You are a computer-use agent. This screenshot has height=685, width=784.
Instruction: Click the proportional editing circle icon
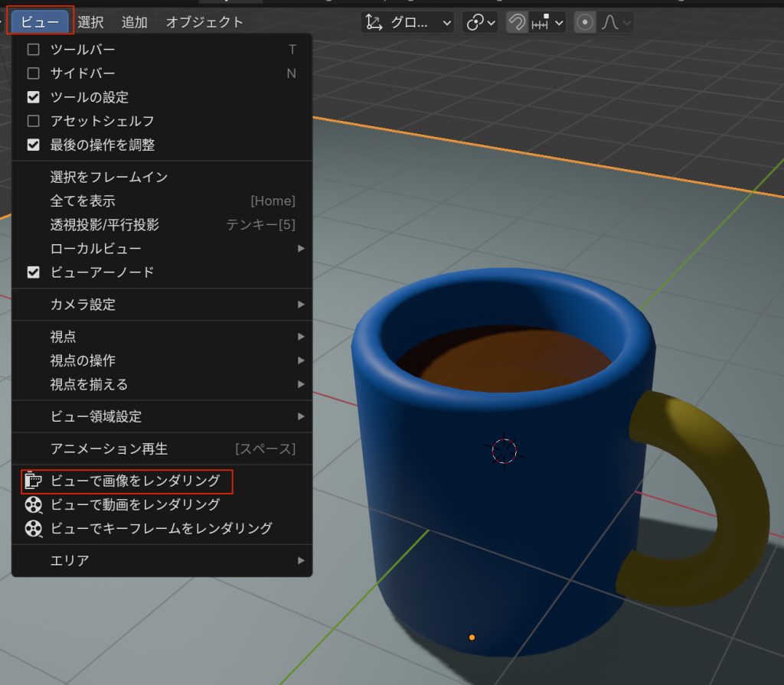pyautogui.click(x=585, y=23)
